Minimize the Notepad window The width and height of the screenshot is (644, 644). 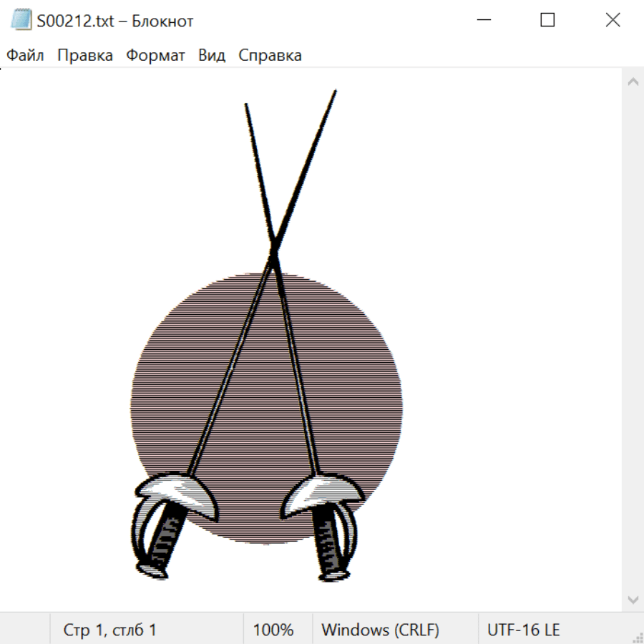pyautogui.click(x=483, y=21)
